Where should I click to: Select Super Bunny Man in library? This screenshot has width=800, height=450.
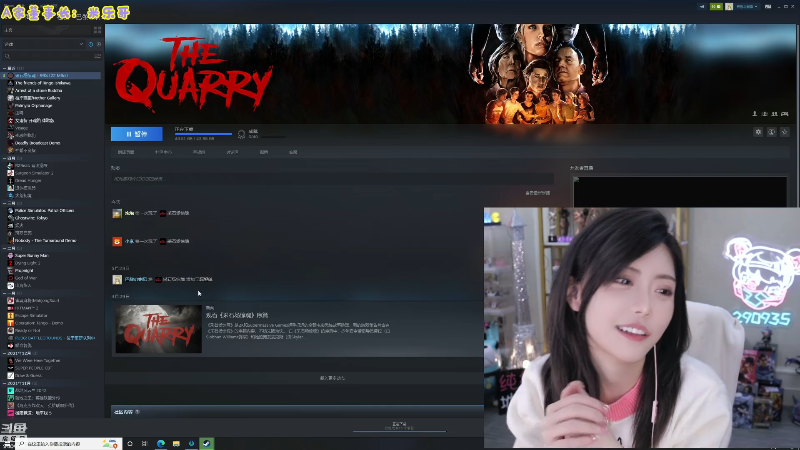(31, 256)
